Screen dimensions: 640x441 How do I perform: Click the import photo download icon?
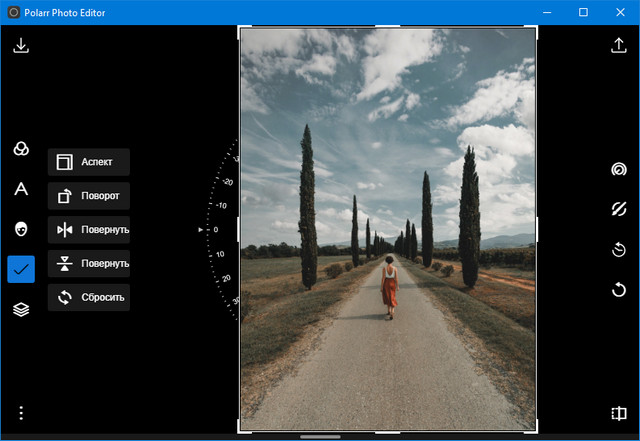click(x=21, y=45)
